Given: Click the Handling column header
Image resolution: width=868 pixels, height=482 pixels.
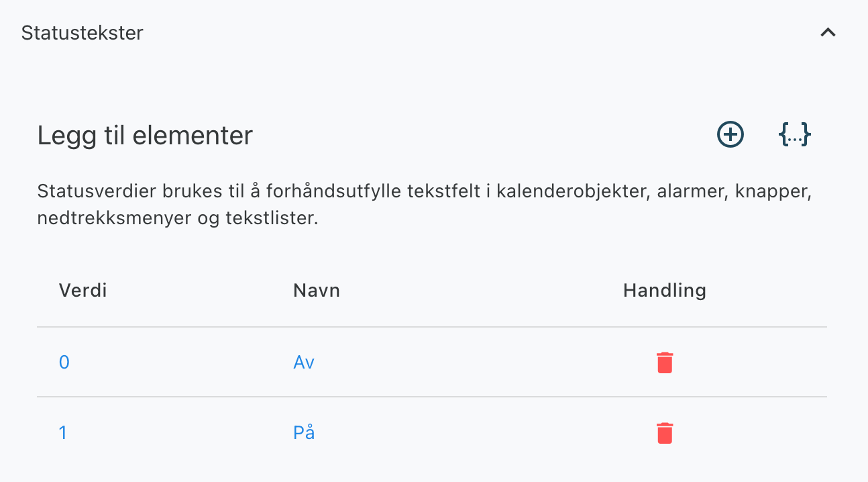Looking at the screenshot, I should (x=665, y=291).
